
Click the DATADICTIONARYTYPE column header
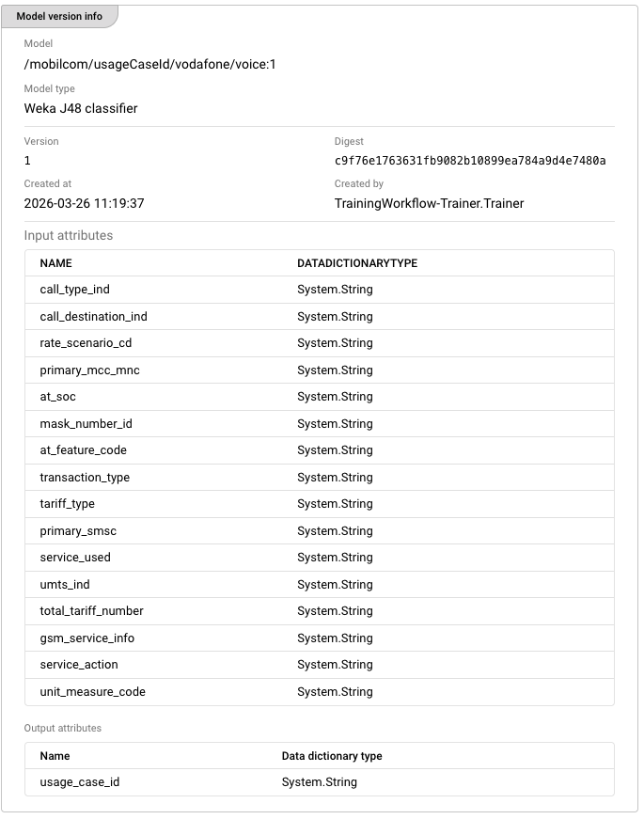(357, 263)
